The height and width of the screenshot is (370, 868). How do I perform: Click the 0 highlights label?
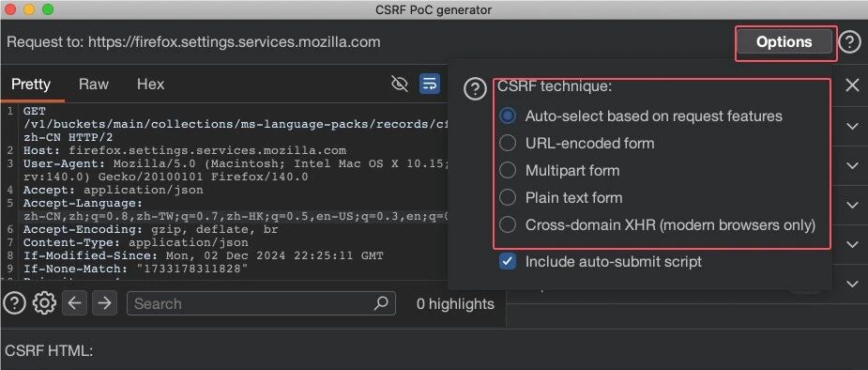[x=455, y=303]
